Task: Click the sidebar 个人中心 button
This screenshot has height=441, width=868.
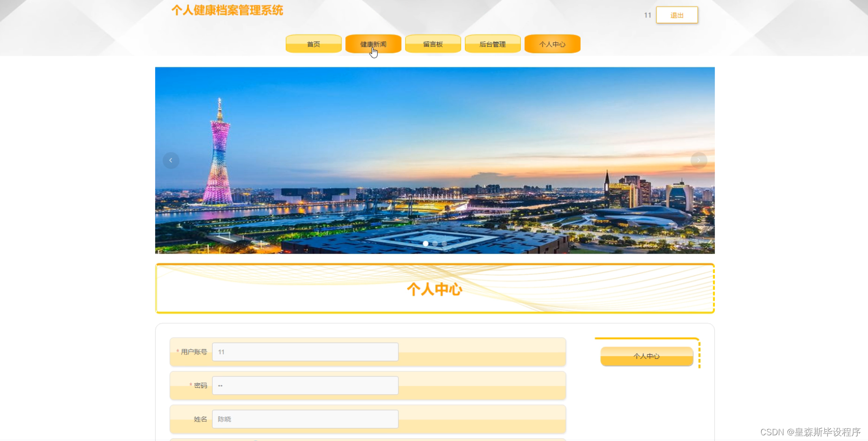Action: coord(646,356)
